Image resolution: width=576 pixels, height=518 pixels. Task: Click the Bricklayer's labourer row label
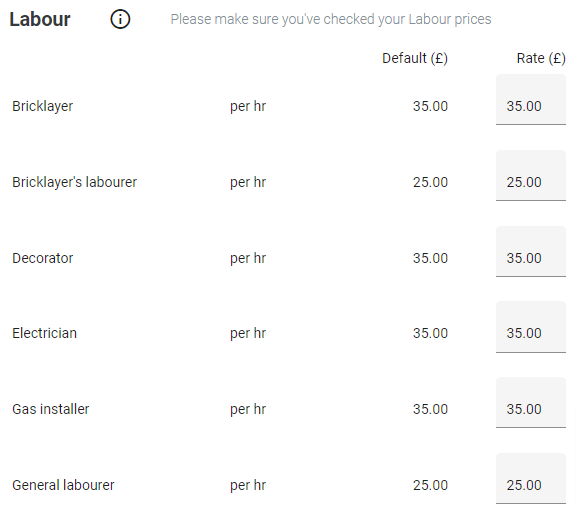click(75, 182)
